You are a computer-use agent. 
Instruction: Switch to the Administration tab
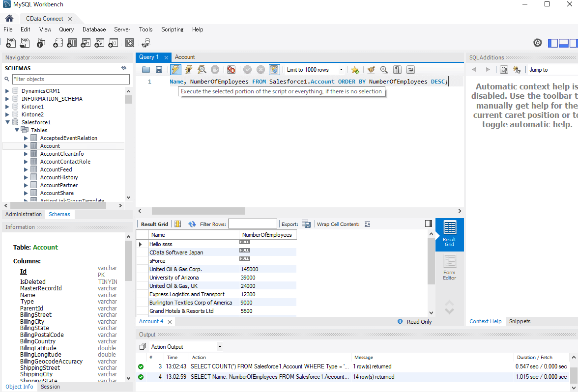(24, 214)
